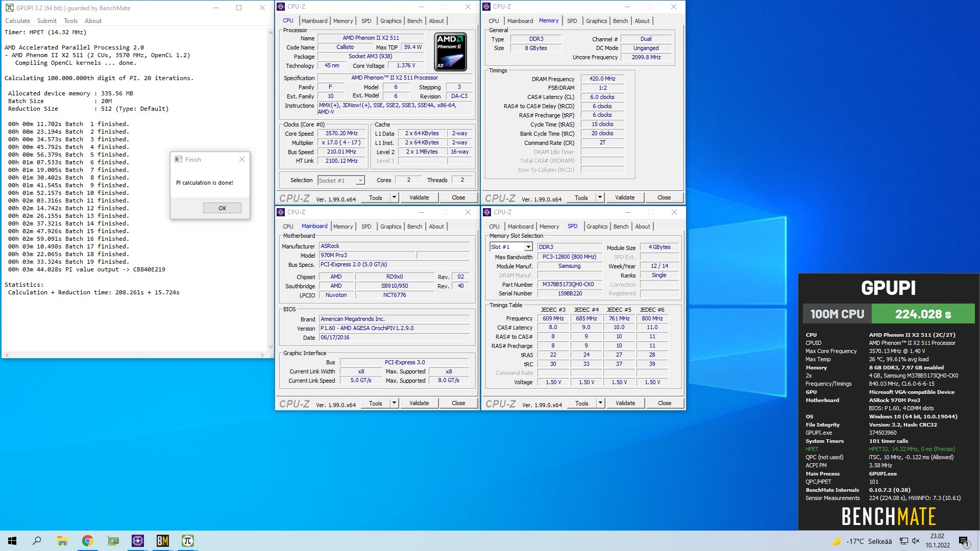This screenshot has height=551, width=980.
Task: Click Close button in Memory window
Action: 664,197
